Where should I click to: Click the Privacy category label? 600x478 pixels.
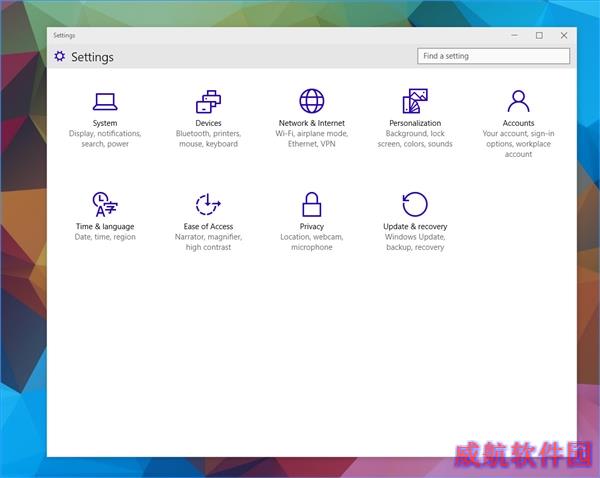(311, 227)
